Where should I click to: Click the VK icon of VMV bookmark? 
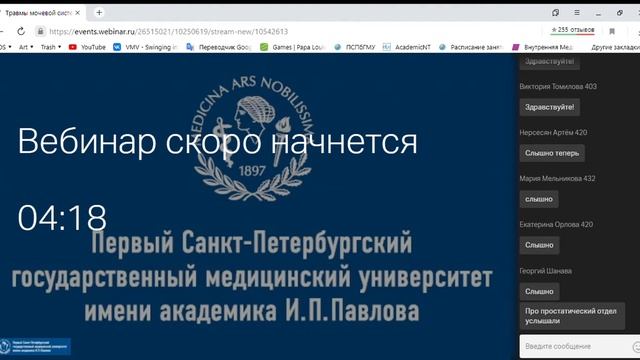(117, 47)
